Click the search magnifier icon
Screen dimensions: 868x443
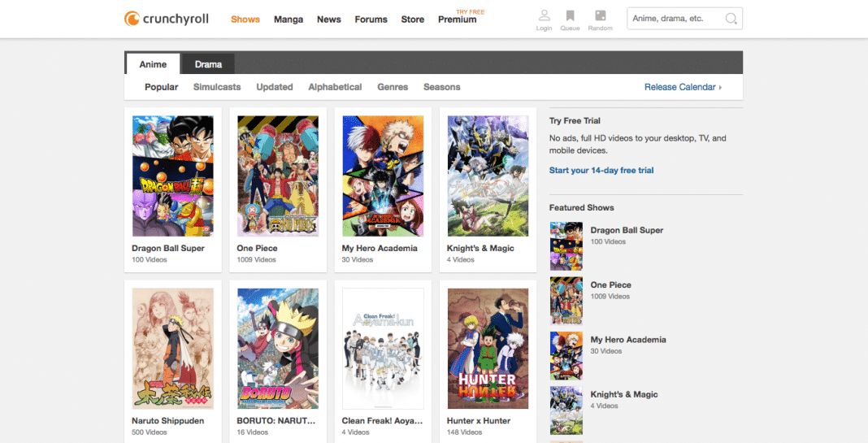pyautogui.click(x=731, y=19)
